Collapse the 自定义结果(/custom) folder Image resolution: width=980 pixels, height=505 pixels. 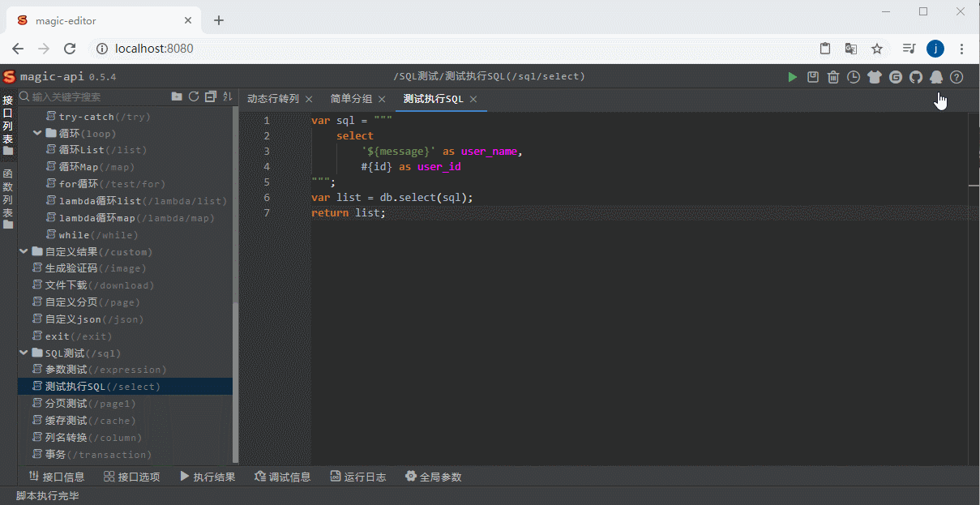pos(24,251)
